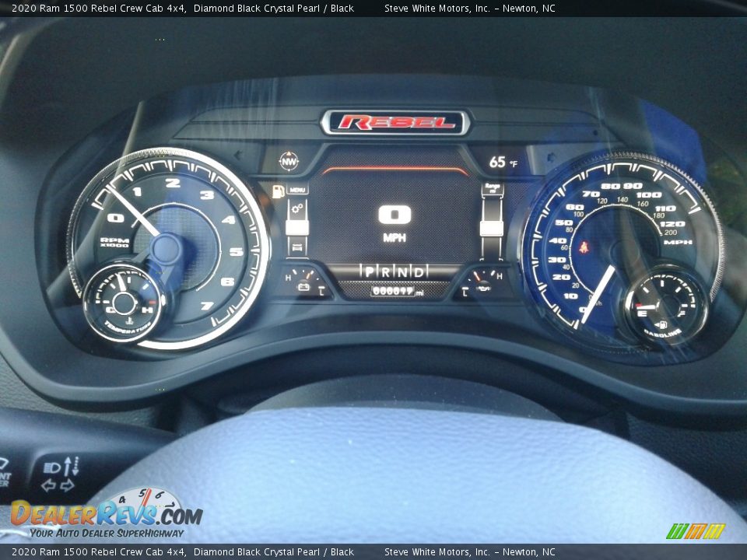Expand the Range mi readout panel

(x=493, y=187)
